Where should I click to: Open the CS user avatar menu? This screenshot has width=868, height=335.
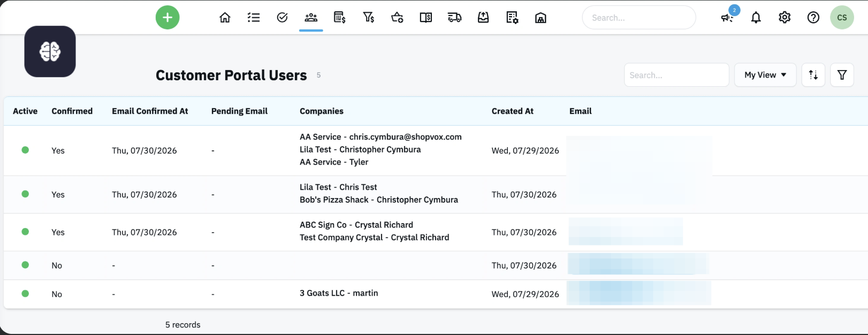pos(842,18)
